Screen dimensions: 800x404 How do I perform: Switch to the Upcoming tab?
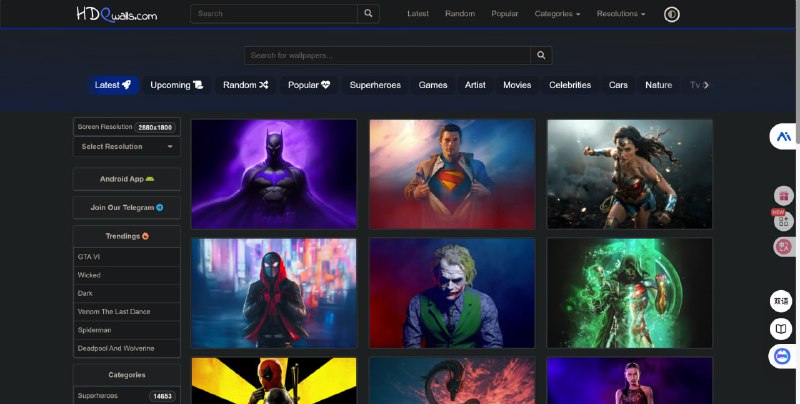(x=176, y=85)
